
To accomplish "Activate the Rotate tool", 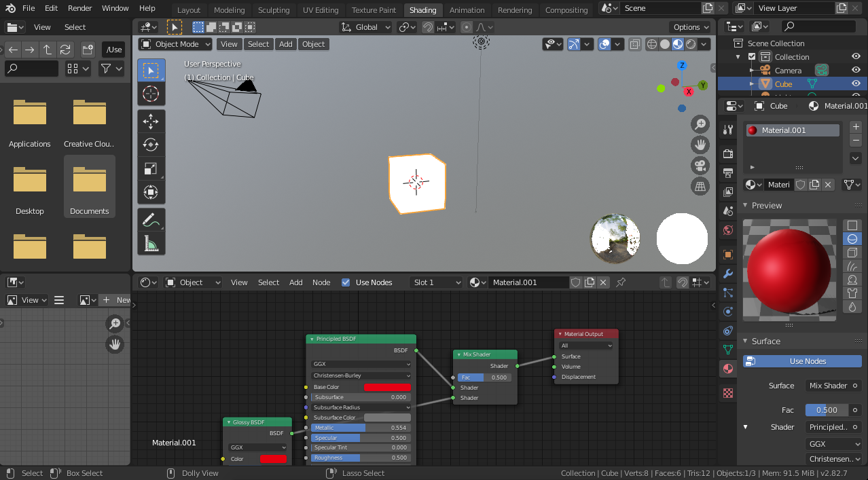I will point(151,145).
